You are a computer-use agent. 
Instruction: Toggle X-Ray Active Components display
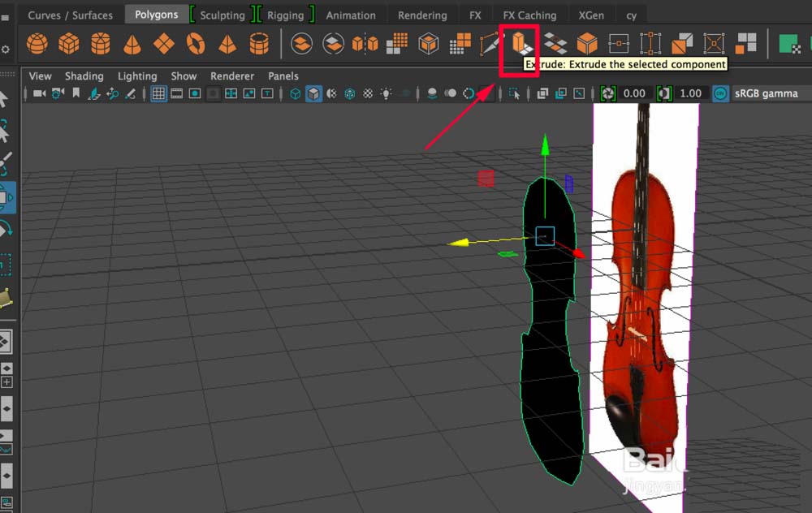coord(560,93)
